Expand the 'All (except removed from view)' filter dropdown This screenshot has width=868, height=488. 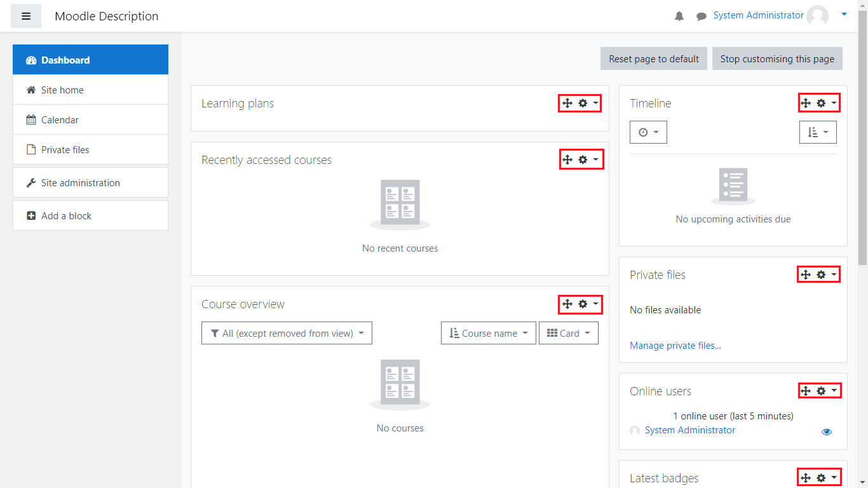(x=287, y=333)
